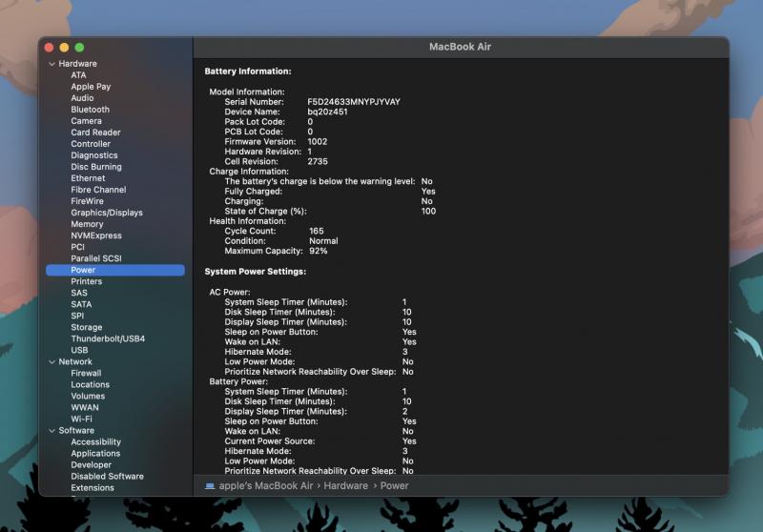763x532 pixels.
Task: Open the Camera hardware entry
Action: tap(86, 120)
